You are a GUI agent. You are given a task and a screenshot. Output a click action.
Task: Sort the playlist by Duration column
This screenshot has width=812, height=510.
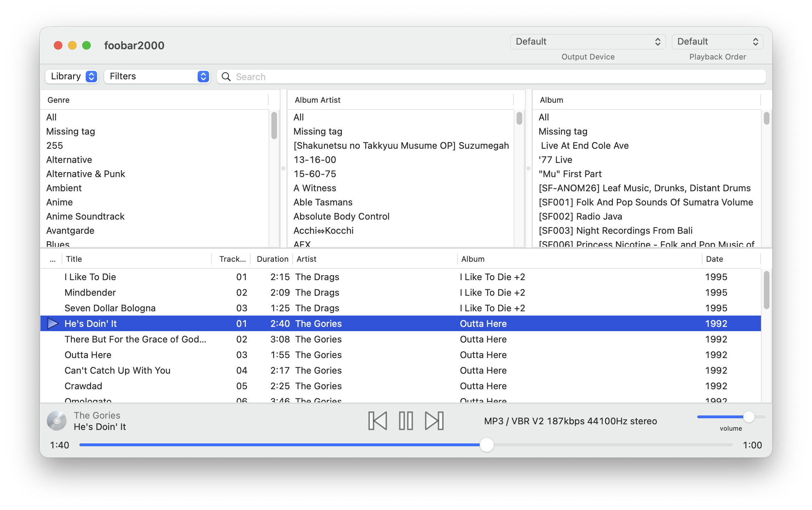click(272, 259)
